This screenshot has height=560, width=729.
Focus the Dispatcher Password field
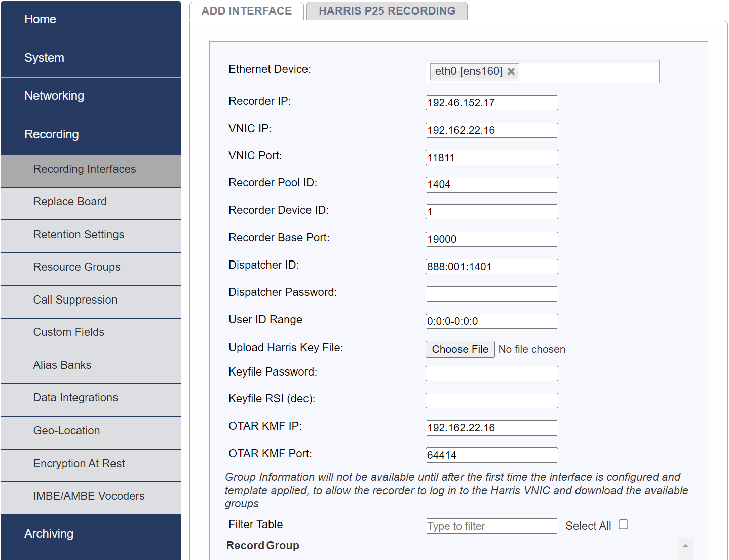(491, 294)
